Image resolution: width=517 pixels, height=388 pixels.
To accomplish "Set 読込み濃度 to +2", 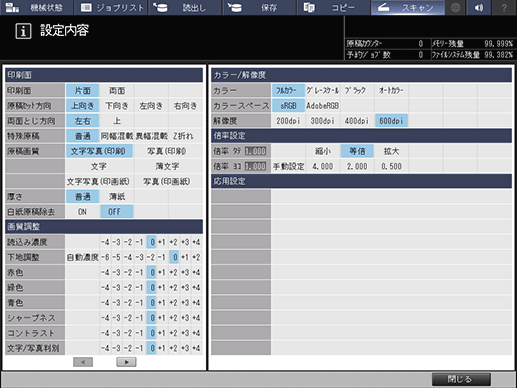I will coord(173,242).
